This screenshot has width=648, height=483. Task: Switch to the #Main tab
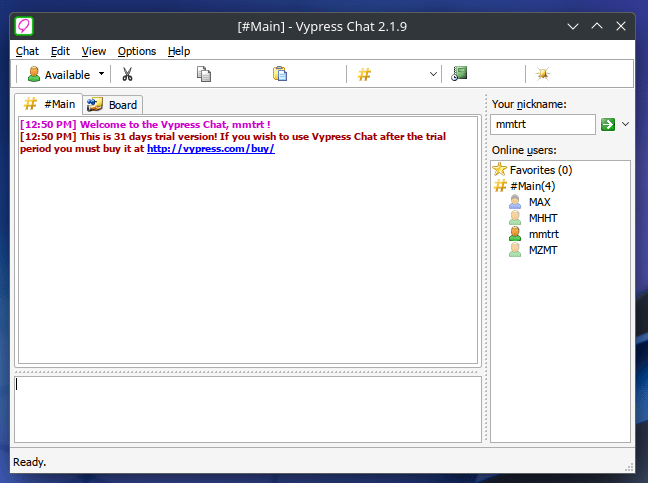(x=49, y=104)
